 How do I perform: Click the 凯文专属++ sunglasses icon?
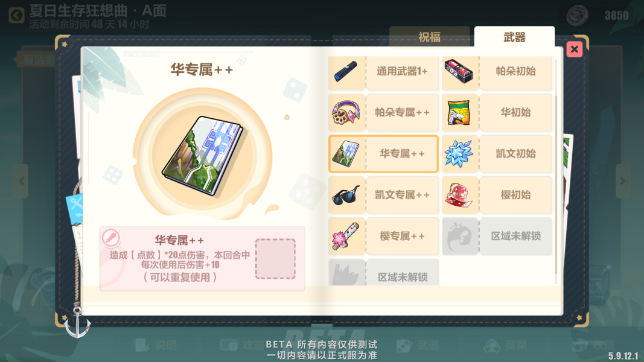click(346, 195)
